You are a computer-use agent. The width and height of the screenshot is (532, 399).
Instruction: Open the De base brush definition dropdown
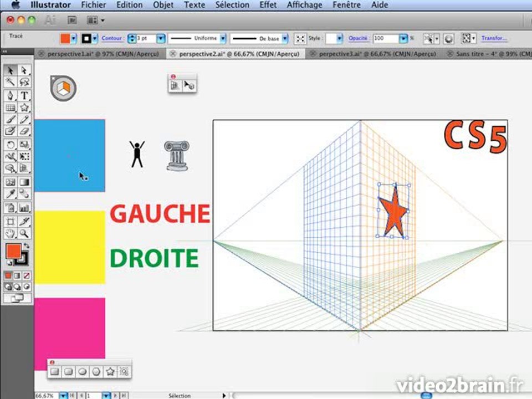285,38
